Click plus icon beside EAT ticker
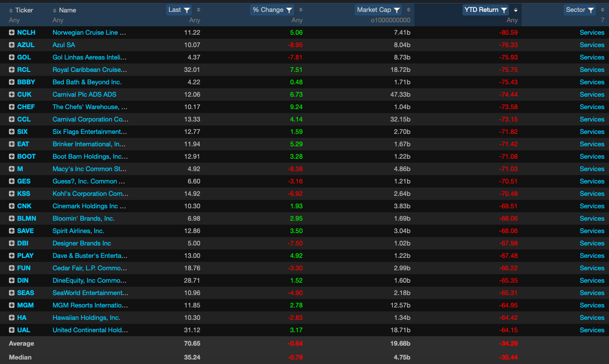The width and height of the screenshot is (609, 364). coord(11,144)
